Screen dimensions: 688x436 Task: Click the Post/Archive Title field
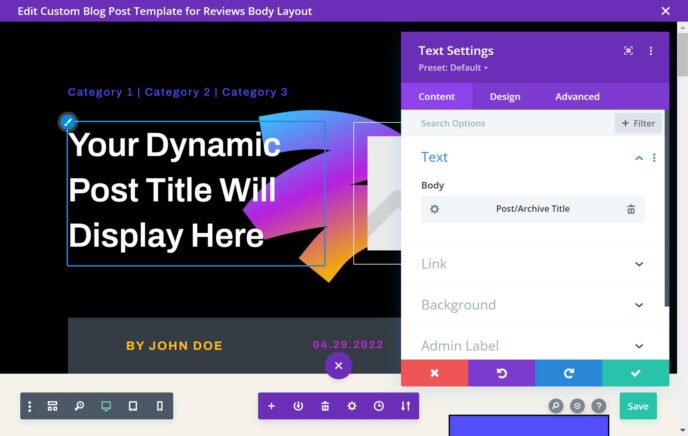pos(533,209)
